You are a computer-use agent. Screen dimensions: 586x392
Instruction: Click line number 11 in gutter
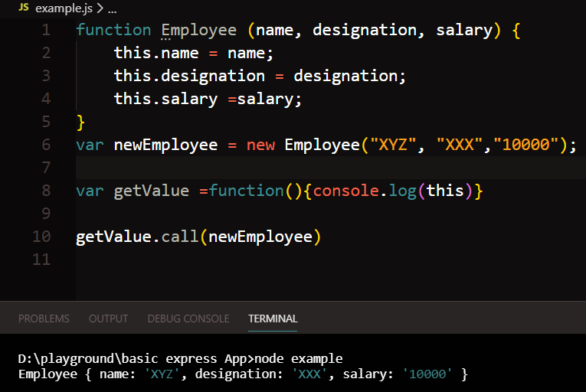(41, 260)
